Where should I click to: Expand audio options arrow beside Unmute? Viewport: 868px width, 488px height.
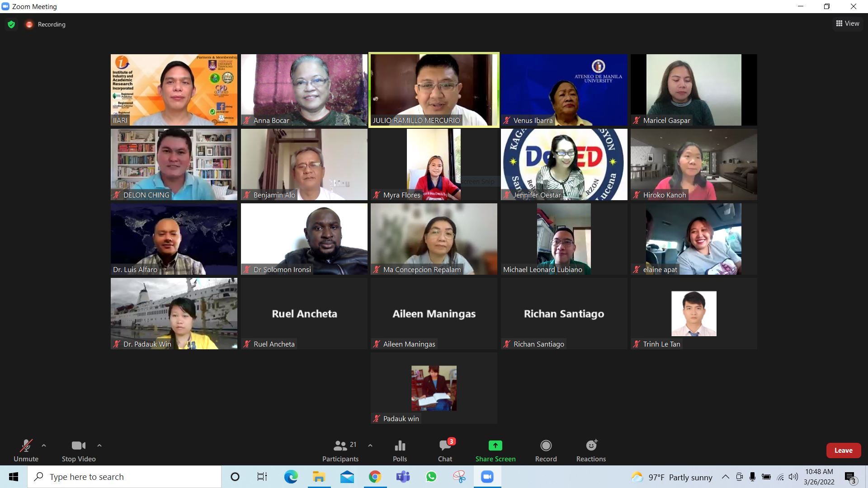(44, 446)
